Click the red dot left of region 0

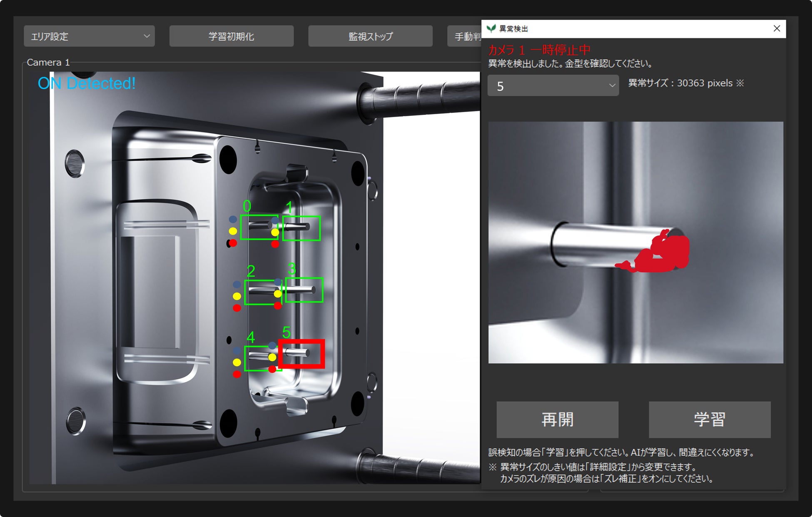(x=233, y=243)
